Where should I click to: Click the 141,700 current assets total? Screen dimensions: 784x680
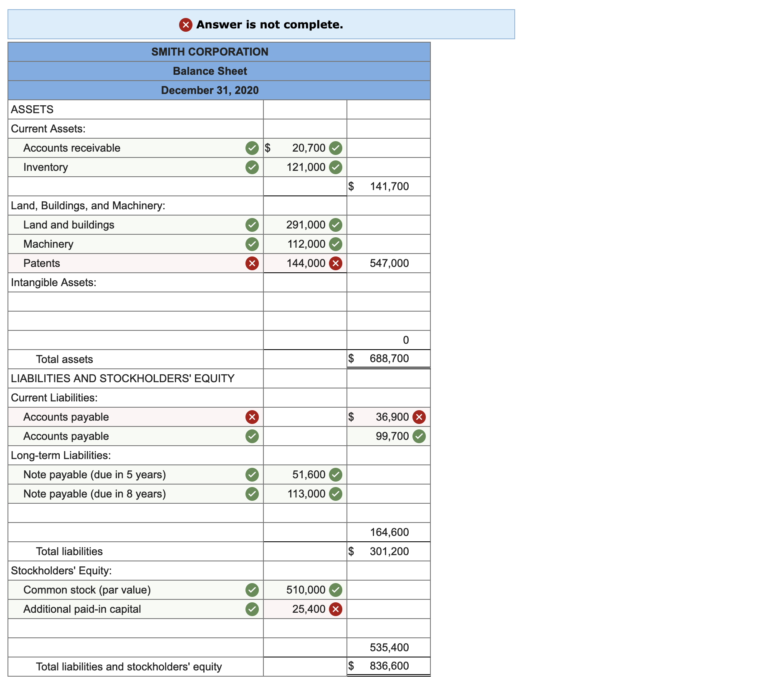tap(389, 186)
